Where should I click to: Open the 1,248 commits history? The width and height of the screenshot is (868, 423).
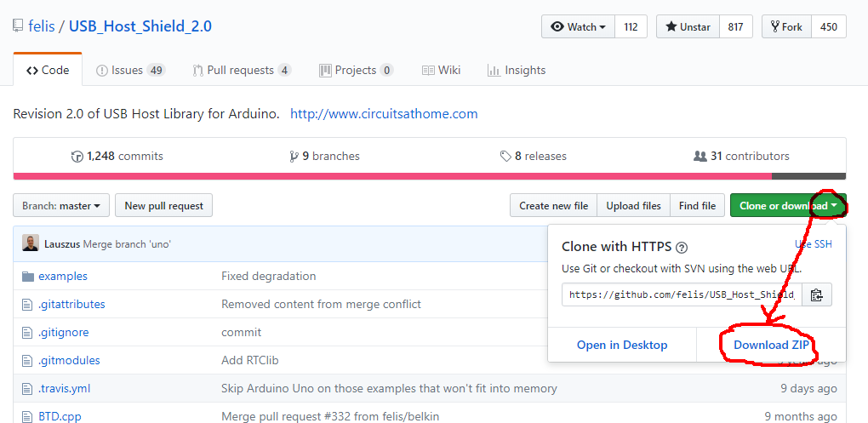[x=117, y=156]
